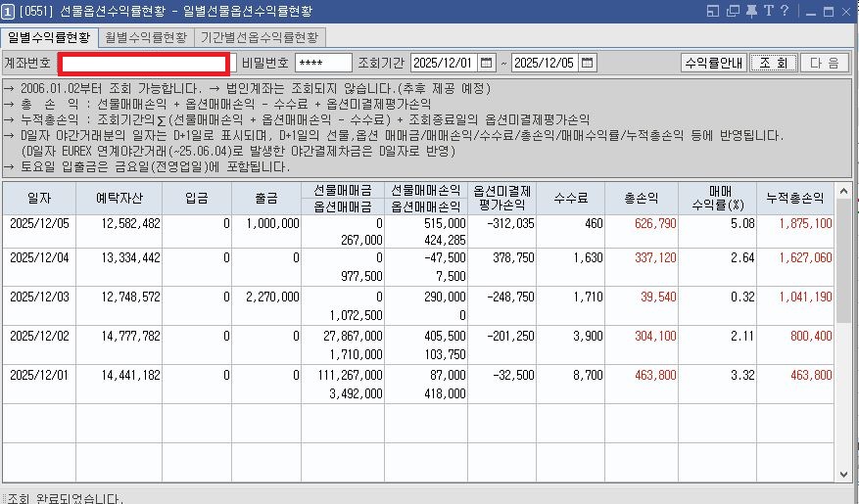Click the 일자 column header
Screen dimensions: 859x504
[x=39, y=198]
